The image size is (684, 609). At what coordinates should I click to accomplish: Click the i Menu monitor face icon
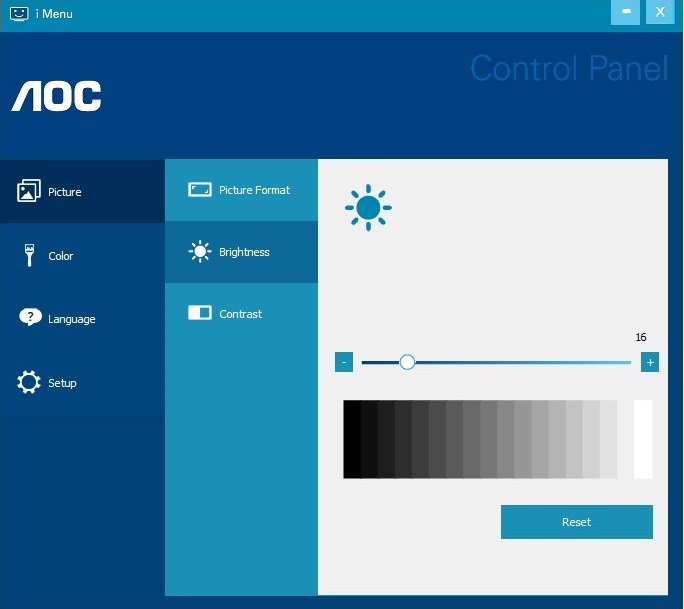pyautogui.click(x=19, y=14)
